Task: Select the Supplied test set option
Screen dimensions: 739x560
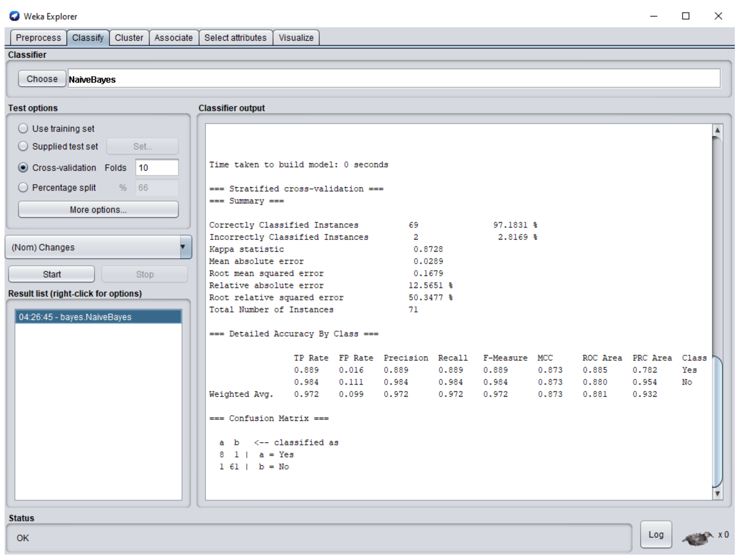Action: click(23, 146)
